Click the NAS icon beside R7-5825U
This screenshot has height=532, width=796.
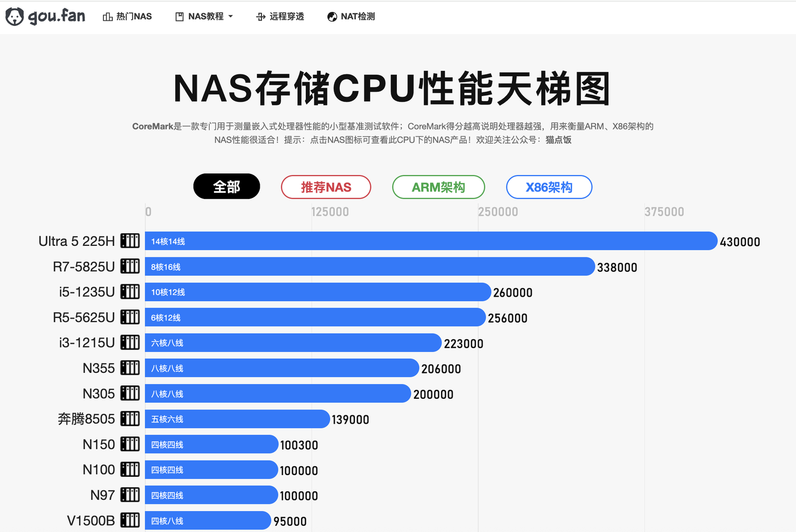point(130,266)
